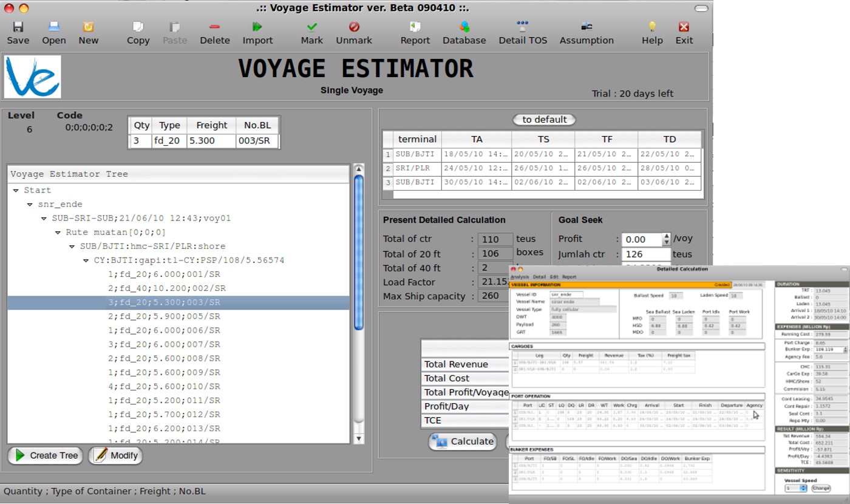The width and height of the screenshot is (850, 504).
Task: Open Analysis menu in Detailed Calculation
Action: pyautogui.click(x=520, y=277)
